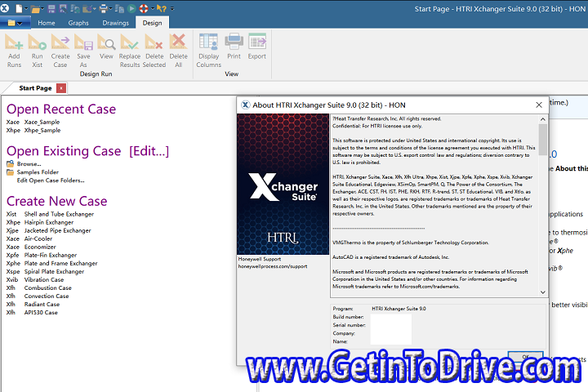Viewport: 588px width, 392px height.
Task: Click scroll down arrow in About dialog text
Action: pyautogui.click(x=542, y=292)
